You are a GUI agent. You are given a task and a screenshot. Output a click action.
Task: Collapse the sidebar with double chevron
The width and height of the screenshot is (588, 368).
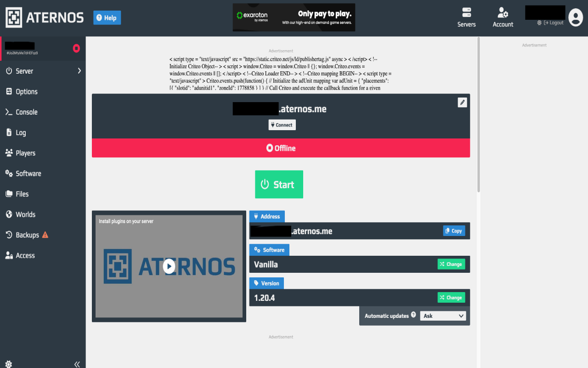tap(77, 364)
